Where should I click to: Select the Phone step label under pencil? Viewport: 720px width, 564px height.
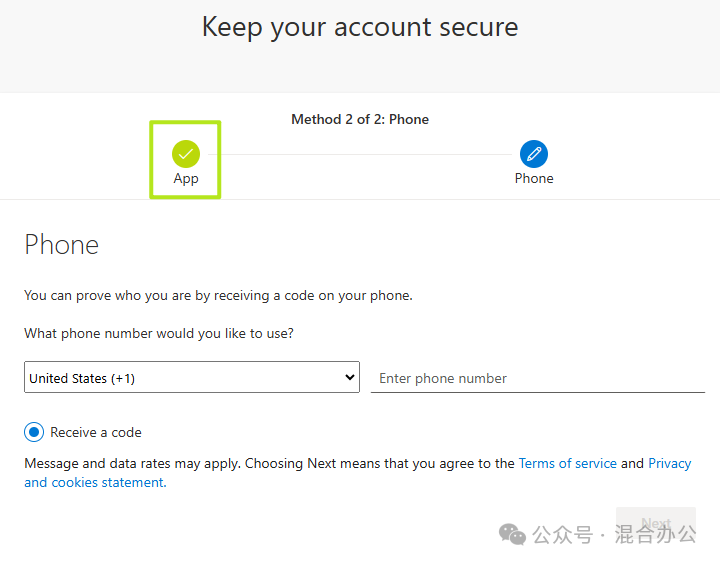point(534,178)
